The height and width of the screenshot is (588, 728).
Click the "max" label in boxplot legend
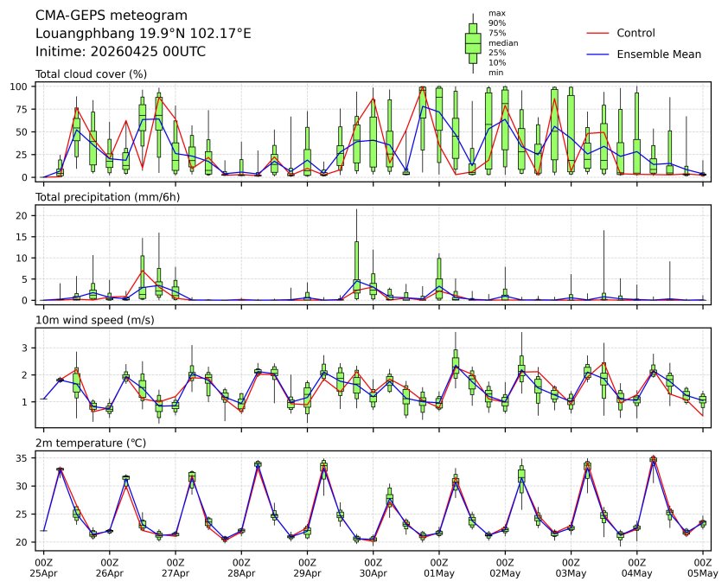496,13
